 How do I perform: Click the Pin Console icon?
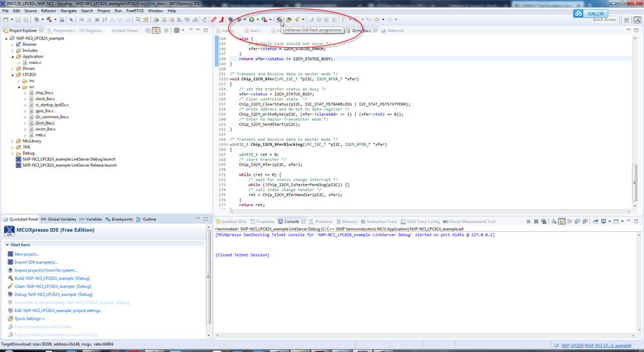pos(596,222)
